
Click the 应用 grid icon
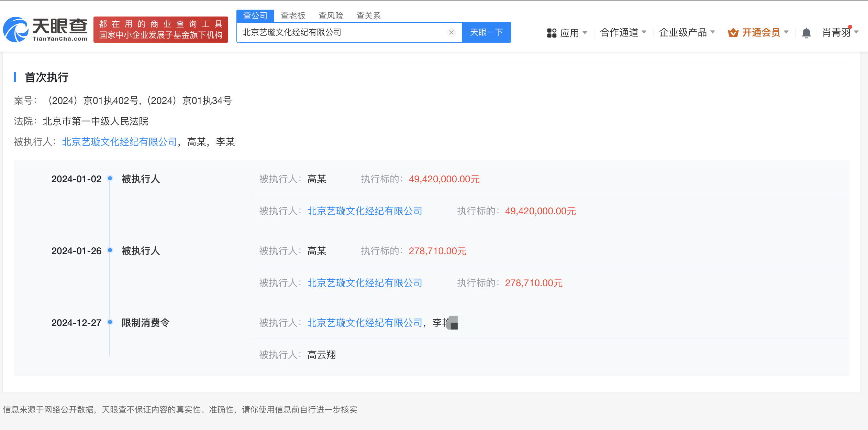click(x=552, y=33)
